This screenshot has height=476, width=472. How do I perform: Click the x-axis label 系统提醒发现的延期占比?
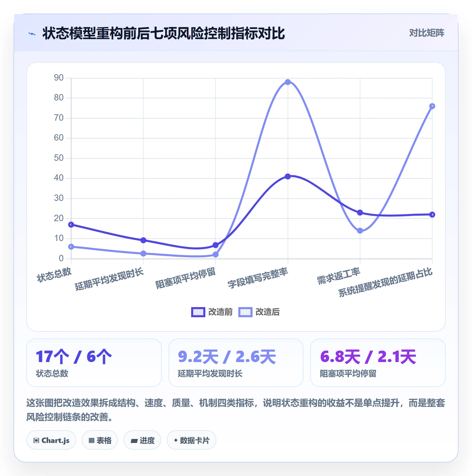coord(385,282)
